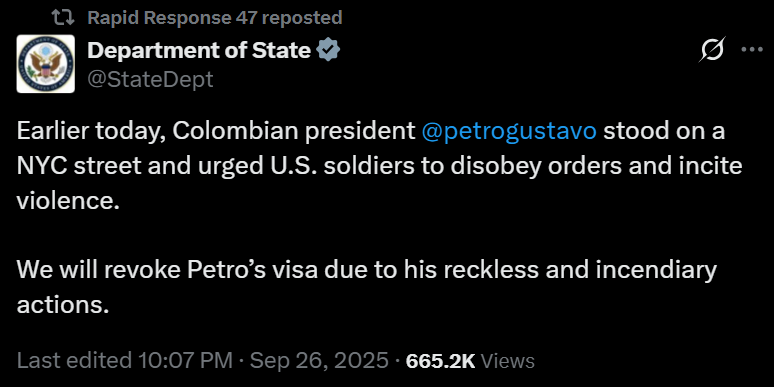
Task: Click the gray verified checkmark badge
Action: coord(328,50)
